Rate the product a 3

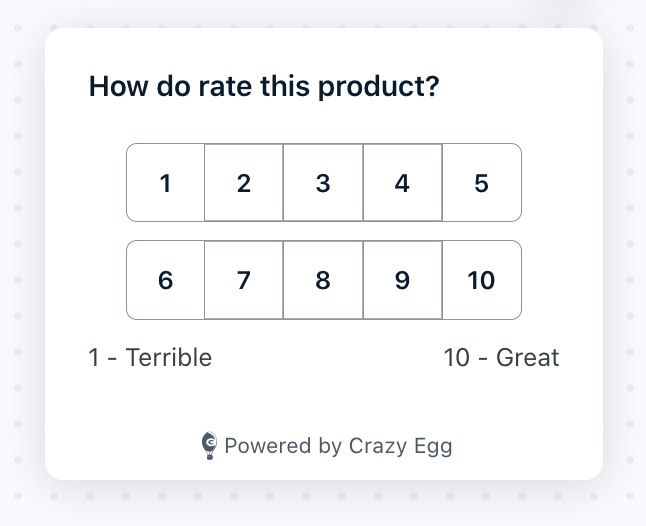[323, 182]
